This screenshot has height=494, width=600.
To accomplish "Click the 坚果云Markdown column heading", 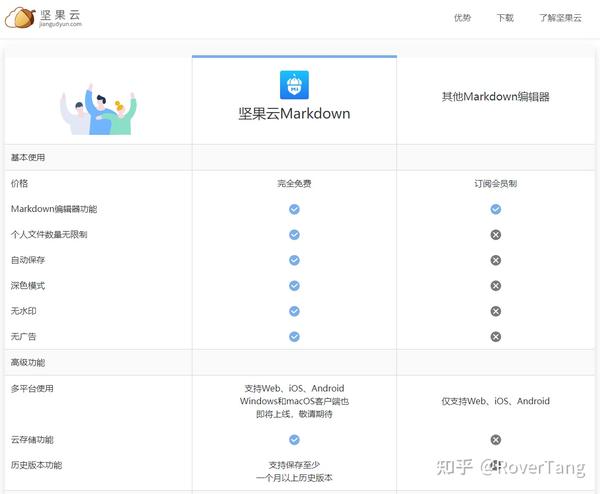I will [294, 114].
